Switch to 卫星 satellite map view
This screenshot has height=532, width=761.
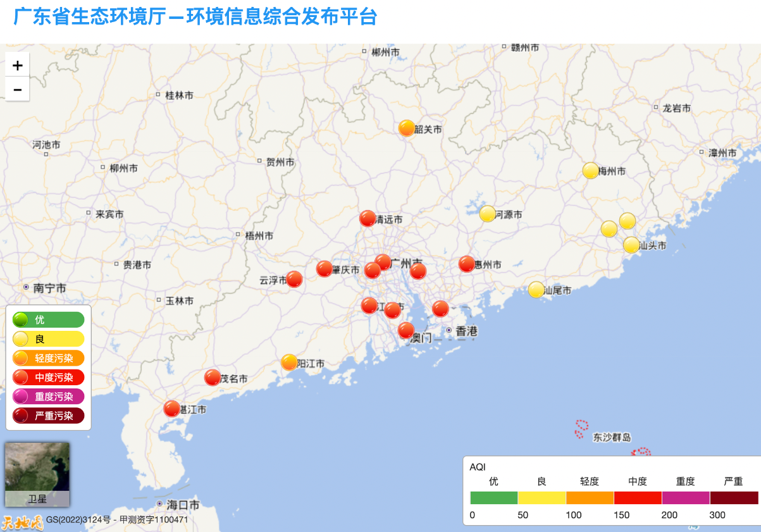37,474
